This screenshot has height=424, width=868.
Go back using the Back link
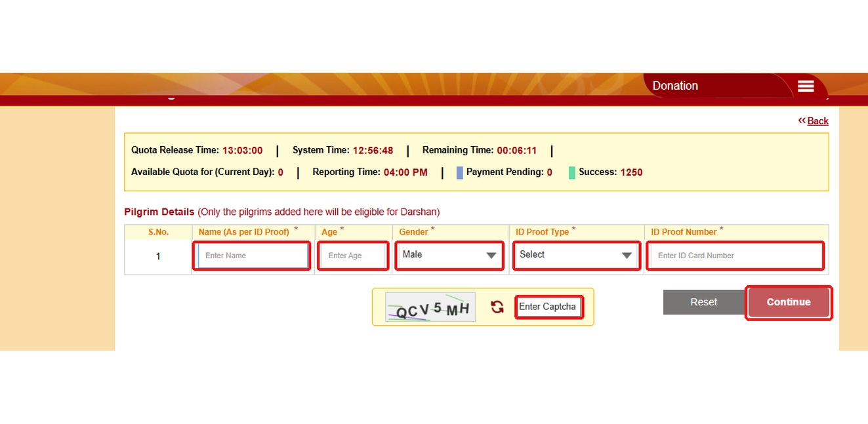pos(817,121)
